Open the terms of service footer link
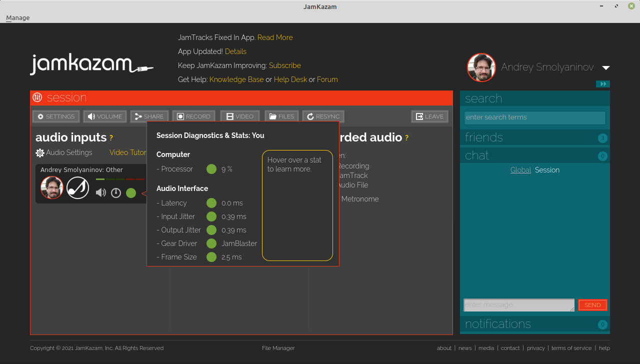This screenshot has width=640, height=364. tap(571, 348)
